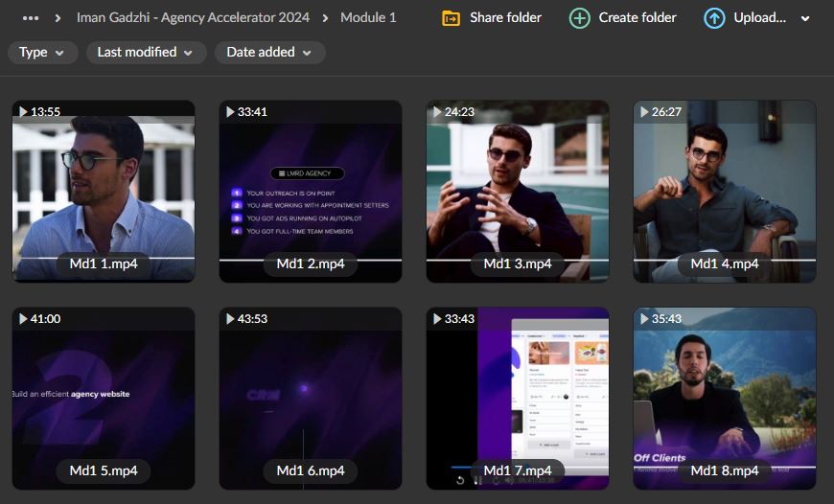Open the Md1 1.mp4 video thumbnail

pyautogui.click(x=104, y=192)
